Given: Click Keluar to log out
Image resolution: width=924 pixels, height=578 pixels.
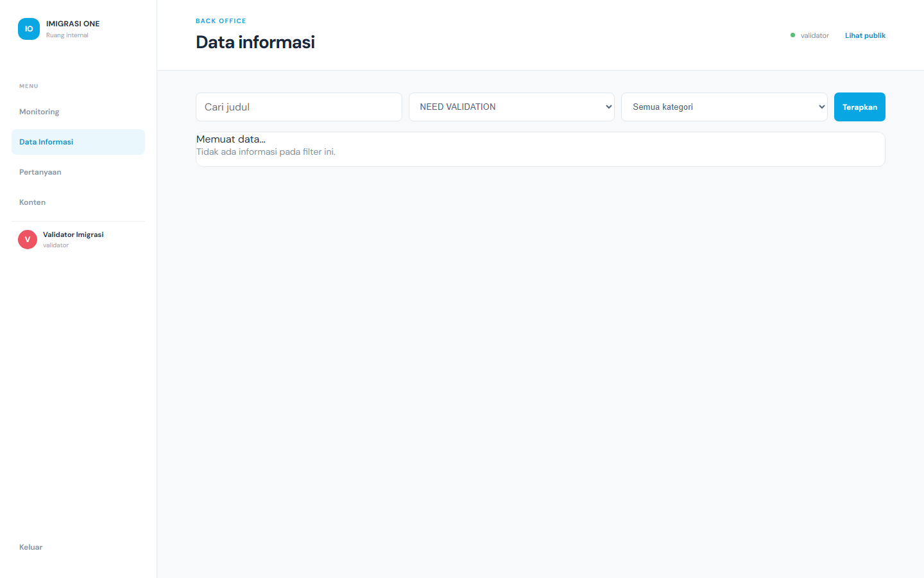Looking at the screenshot, I should (x=31, y=547).
